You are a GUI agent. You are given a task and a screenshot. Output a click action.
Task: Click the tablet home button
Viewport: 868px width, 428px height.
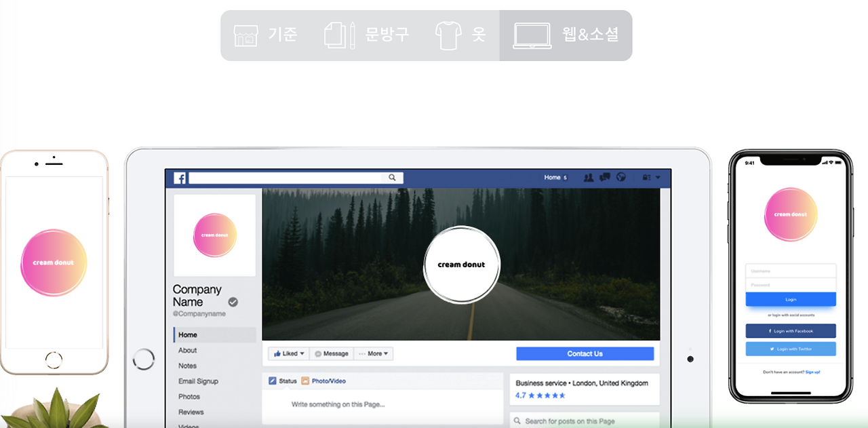pos(144,359)
